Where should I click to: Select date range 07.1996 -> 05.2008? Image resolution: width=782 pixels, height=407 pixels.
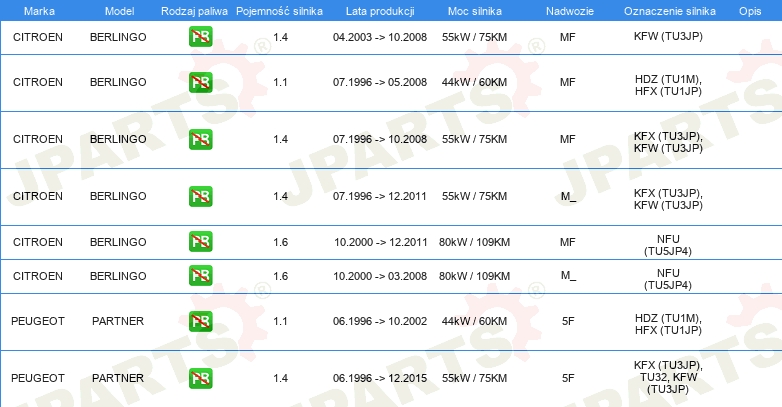(380, 82)
